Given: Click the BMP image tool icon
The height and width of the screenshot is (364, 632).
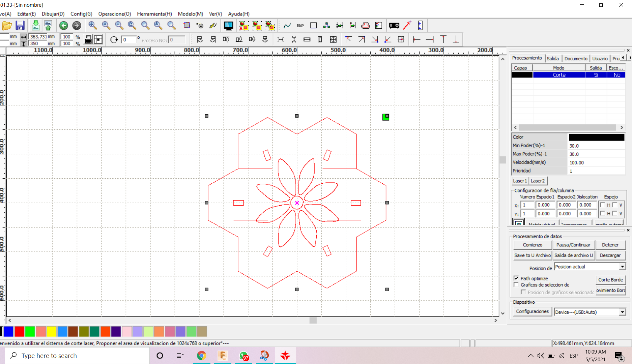Looking at the screenshot, I should (x=300, y=26).
